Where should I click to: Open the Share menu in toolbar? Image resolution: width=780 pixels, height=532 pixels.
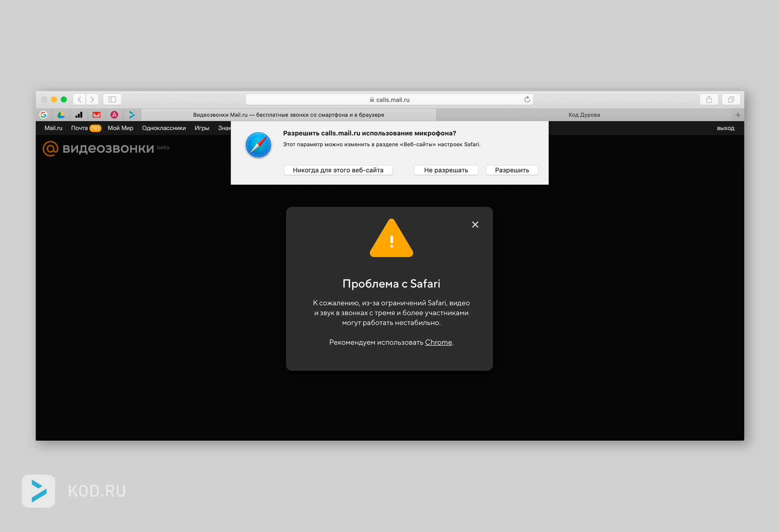tap(709, 99)
